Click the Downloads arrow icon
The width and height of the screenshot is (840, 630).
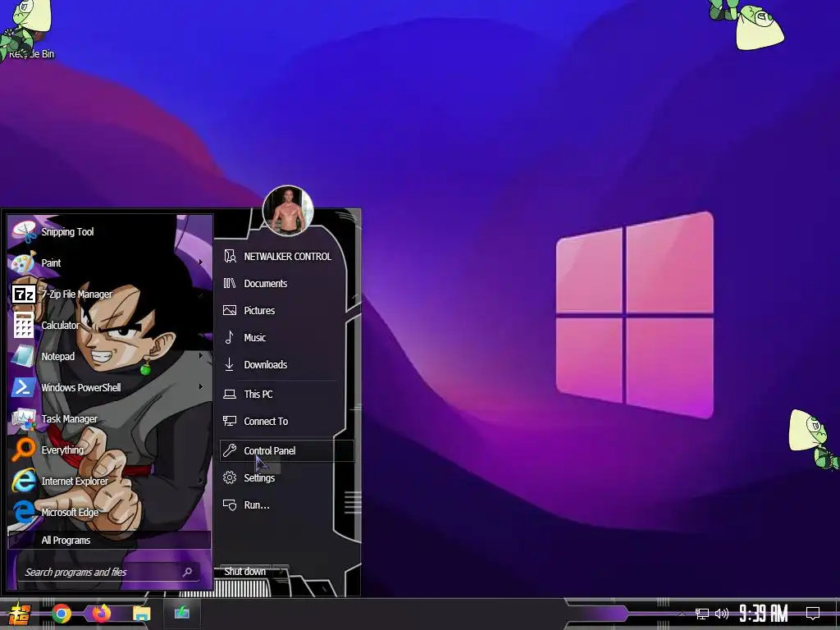230,364
